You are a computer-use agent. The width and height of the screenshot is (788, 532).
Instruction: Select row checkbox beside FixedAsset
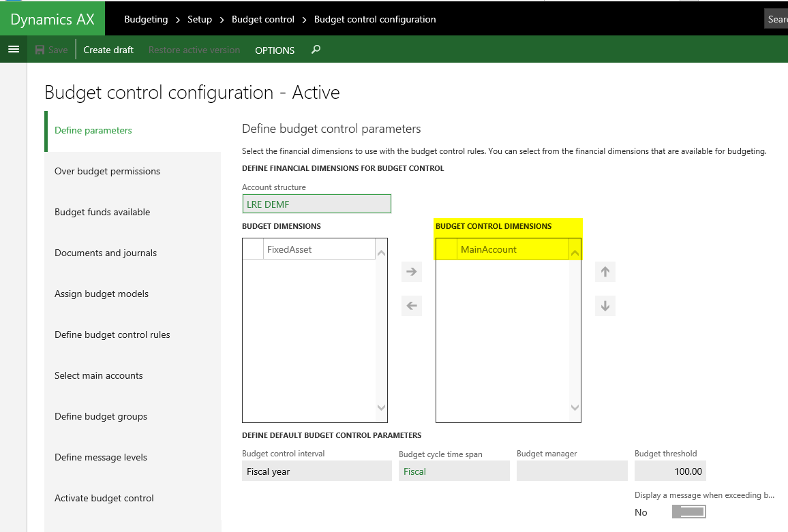(x=253, y=249)
